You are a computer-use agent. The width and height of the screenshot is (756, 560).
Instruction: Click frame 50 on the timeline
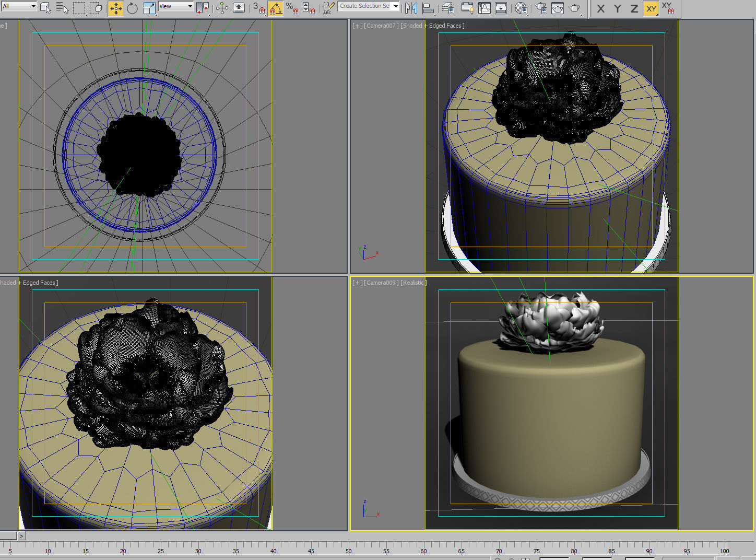point(348,551)
